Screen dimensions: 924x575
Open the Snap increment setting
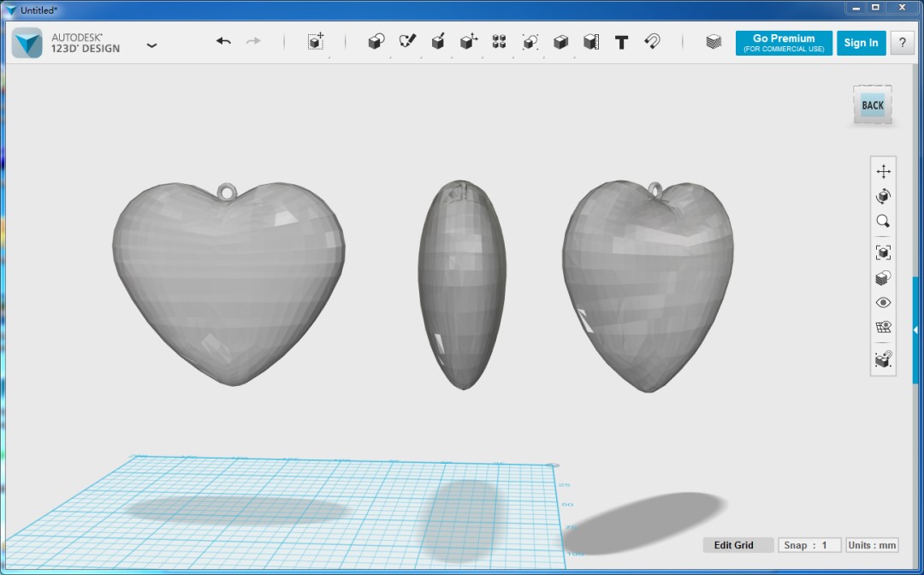click(x=809, y=545)
